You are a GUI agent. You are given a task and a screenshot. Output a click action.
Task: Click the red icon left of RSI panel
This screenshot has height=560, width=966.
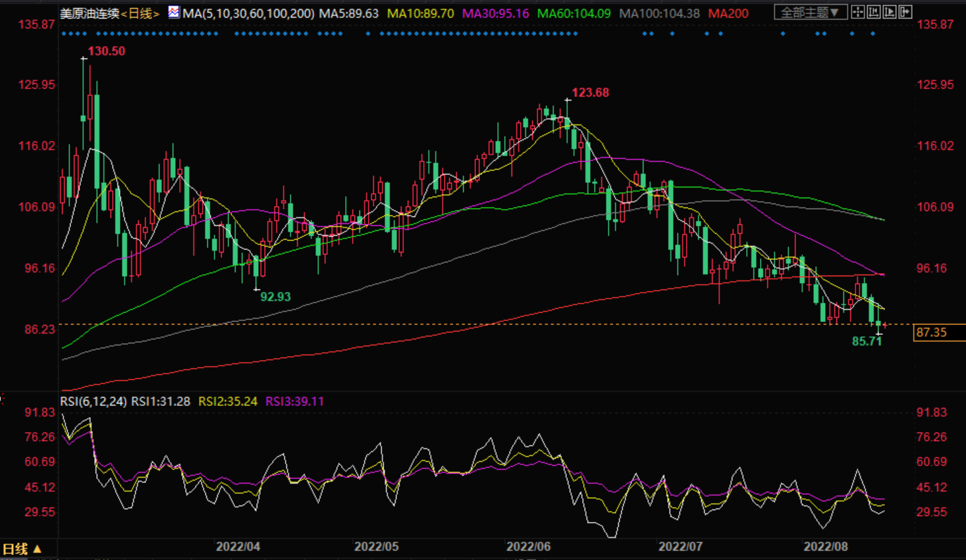[2, 399]
